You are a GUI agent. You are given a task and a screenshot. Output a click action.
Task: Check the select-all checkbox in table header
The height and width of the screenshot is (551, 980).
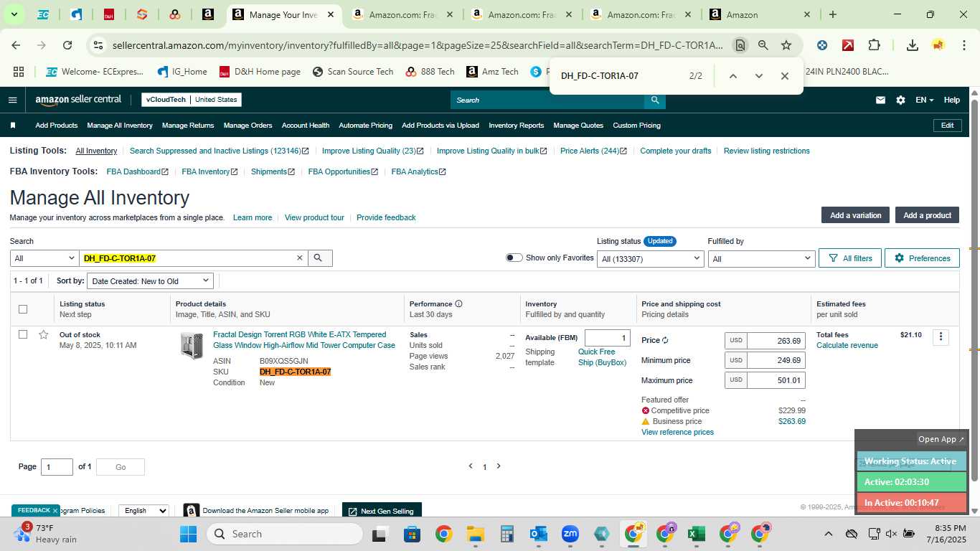point(23,309)
